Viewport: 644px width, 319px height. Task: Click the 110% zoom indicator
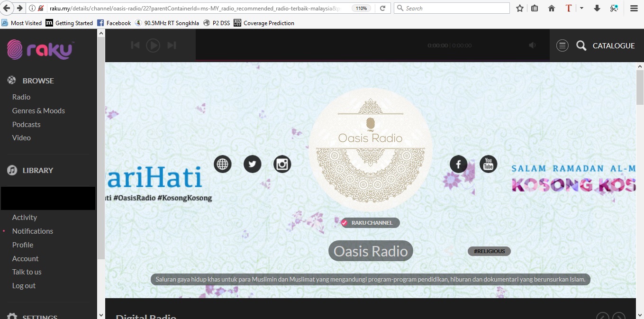coord(361,9)
